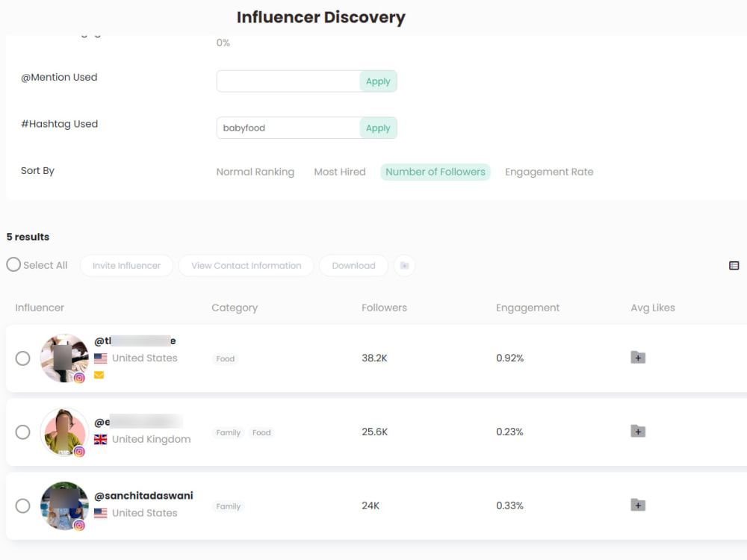Sort results by Most Hired

click(x=340, y=172)
